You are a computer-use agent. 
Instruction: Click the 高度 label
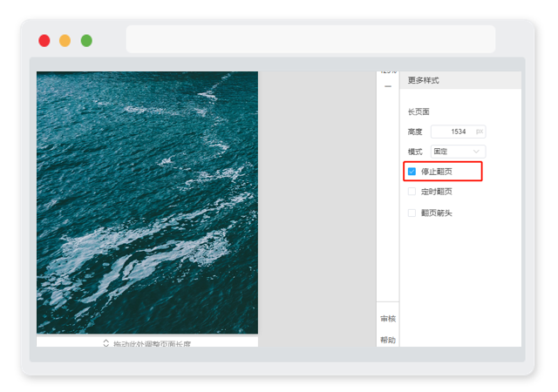tap(415, 132)
